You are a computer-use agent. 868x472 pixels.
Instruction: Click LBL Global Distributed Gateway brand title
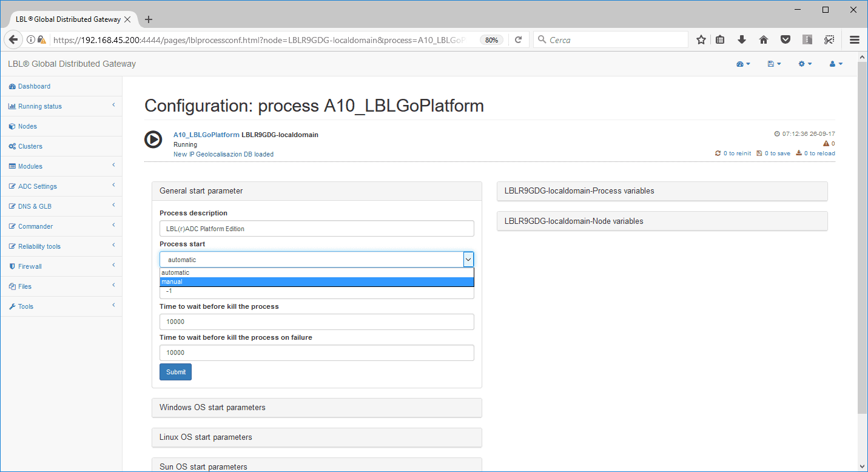coord(72,64)
